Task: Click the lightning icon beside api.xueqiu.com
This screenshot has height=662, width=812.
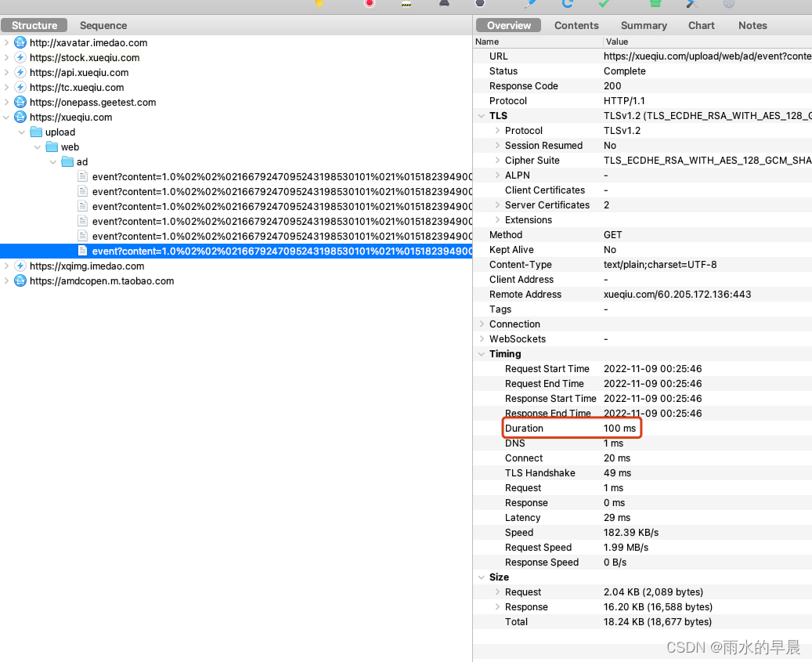Action: point(20,73)
